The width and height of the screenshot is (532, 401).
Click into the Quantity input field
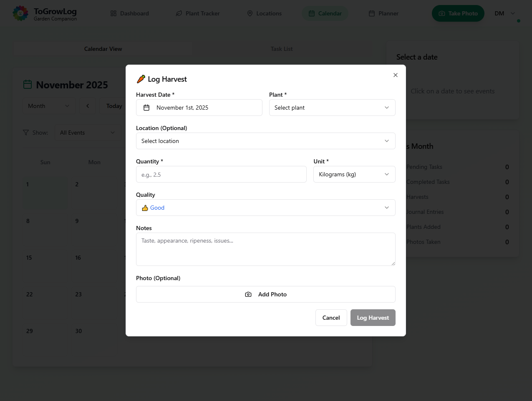[x=221, y=174]
